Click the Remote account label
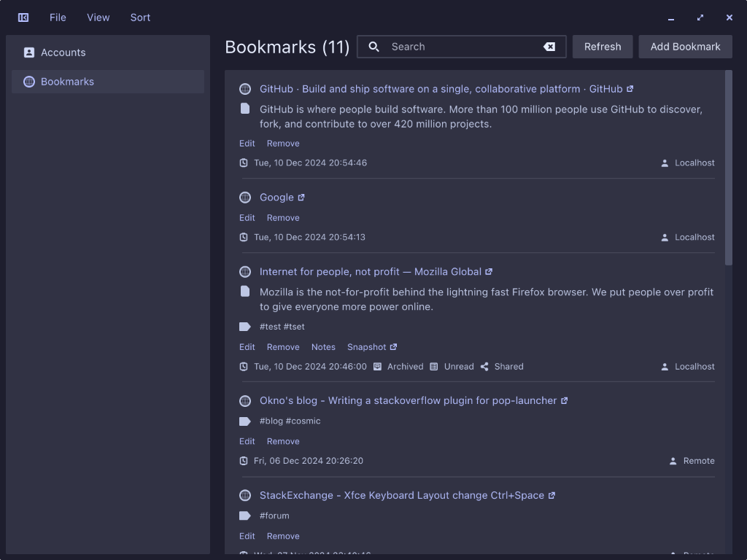This screenshot has width=747, height=560. (x=699, y=461)
